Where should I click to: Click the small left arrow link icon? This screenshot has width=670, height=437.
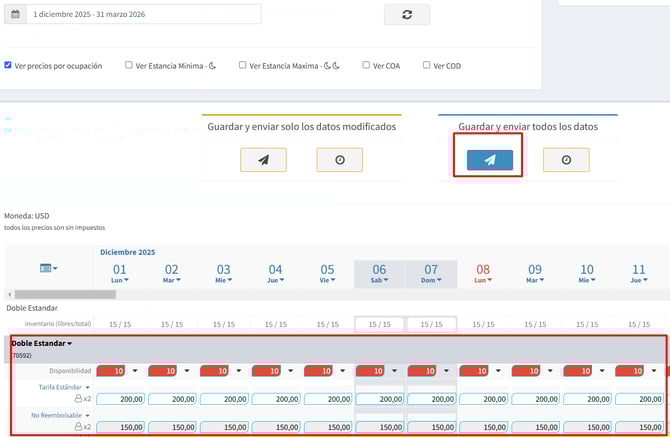(x=8, y=119)
